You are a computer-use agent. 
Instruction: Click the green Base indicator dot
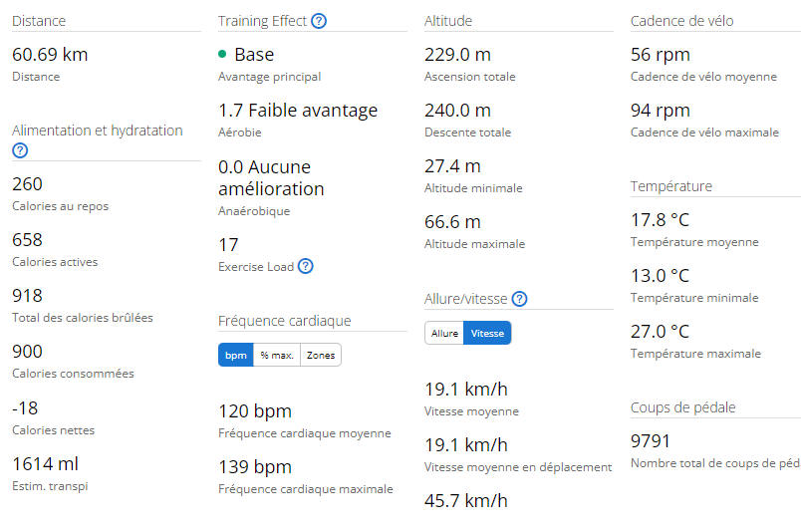pos(222,55)
